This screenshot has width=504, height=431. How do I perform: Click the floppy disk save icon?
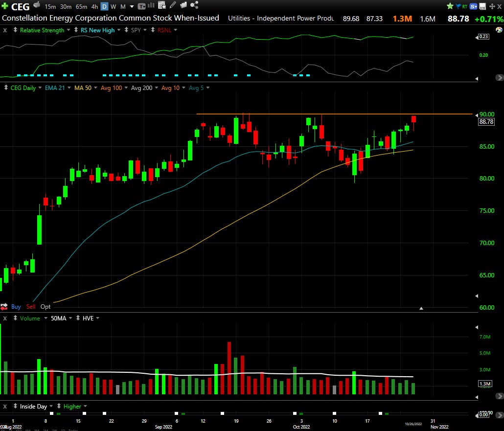[x=482, y=6]
